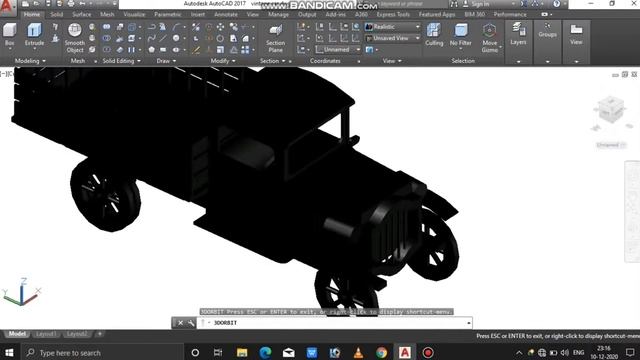
Task: Pick the Polygon tool in Draw panel
Action: [151, 49]
